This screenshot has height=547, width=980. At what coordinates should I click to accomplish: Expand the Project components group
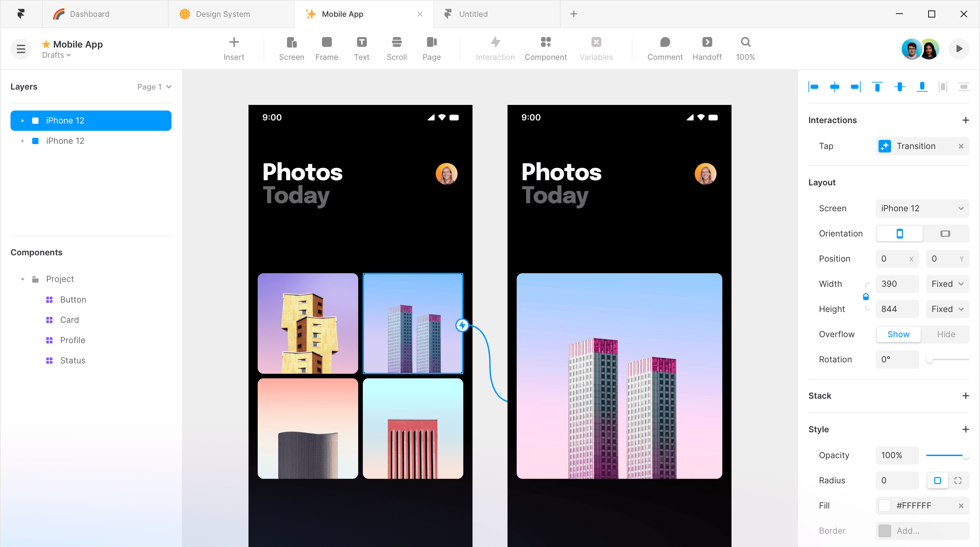[x=22, y=279]
